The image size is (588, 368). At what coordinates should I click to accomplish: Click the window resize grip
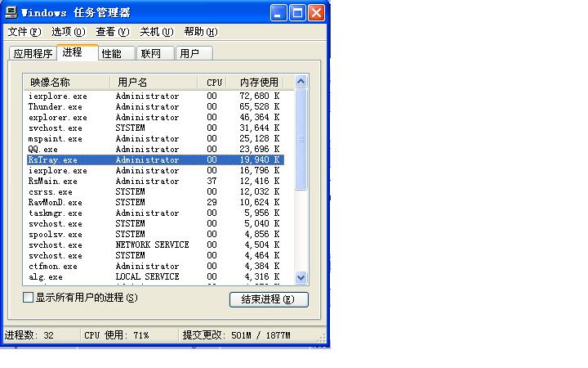(x=322, y=339)
